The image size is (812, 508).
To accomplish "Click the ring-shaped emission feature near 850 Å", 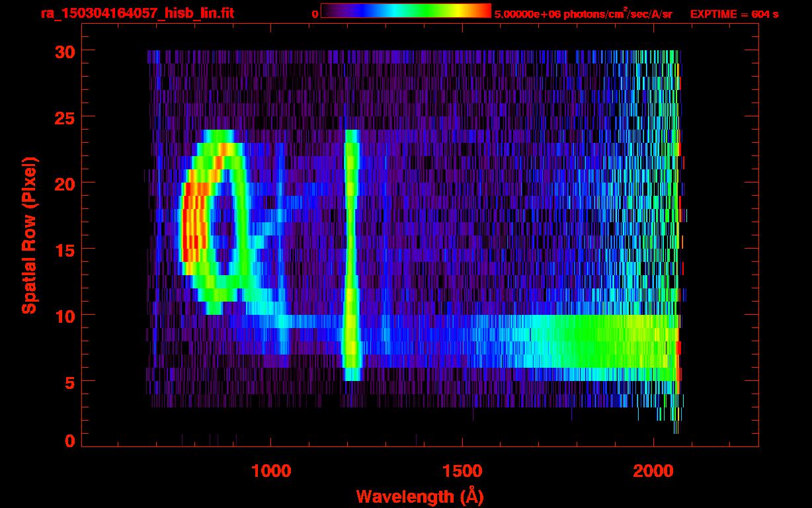I will coord(215,222).
